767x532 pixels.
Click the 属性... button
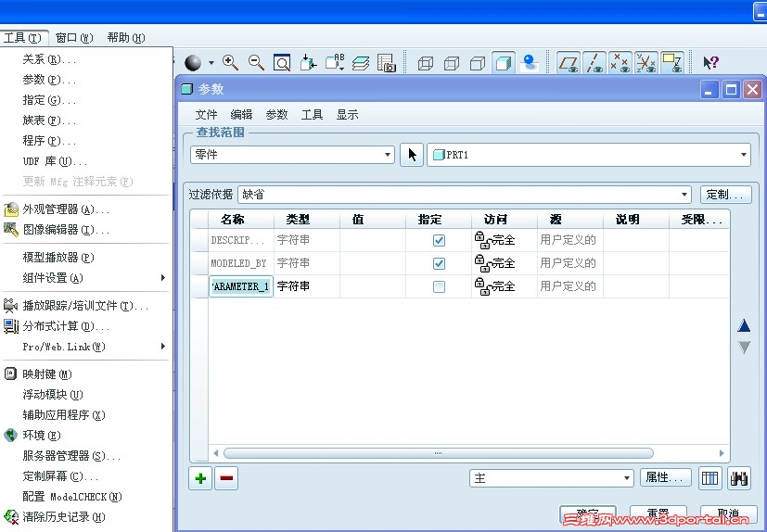point(665,477)
